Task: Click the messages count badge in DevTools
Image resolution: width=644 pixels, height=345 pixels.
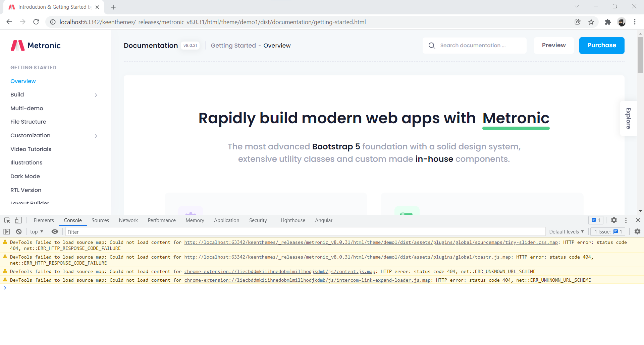Action: [x=596, y=220]
